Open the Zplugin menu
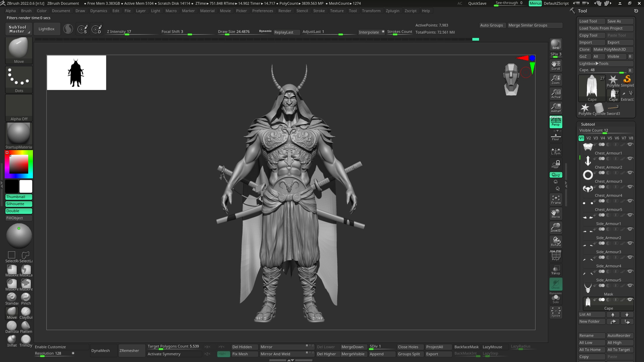Image resolution: width=644 pixels, height=362 pixels. tap(392, 11)
